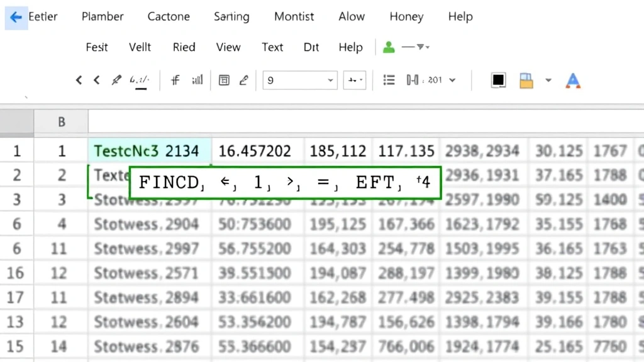Open the Insert Function tool

click(x=175, y=80)
